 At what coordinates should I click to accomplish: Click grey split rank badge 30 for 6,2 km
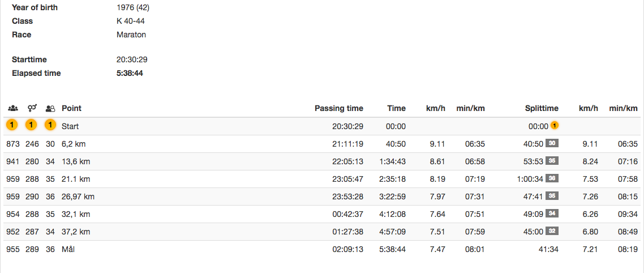coord(553,144)
